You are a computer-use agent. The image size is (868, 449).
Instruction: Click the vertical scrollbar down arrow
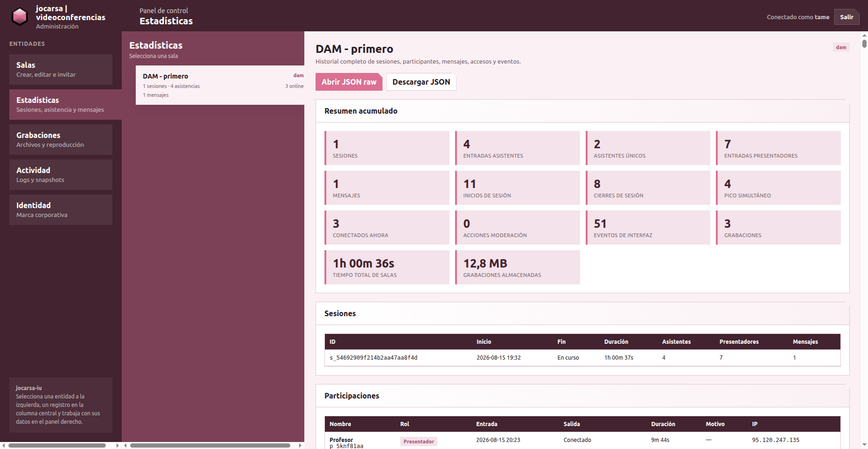tap(864, 445)
